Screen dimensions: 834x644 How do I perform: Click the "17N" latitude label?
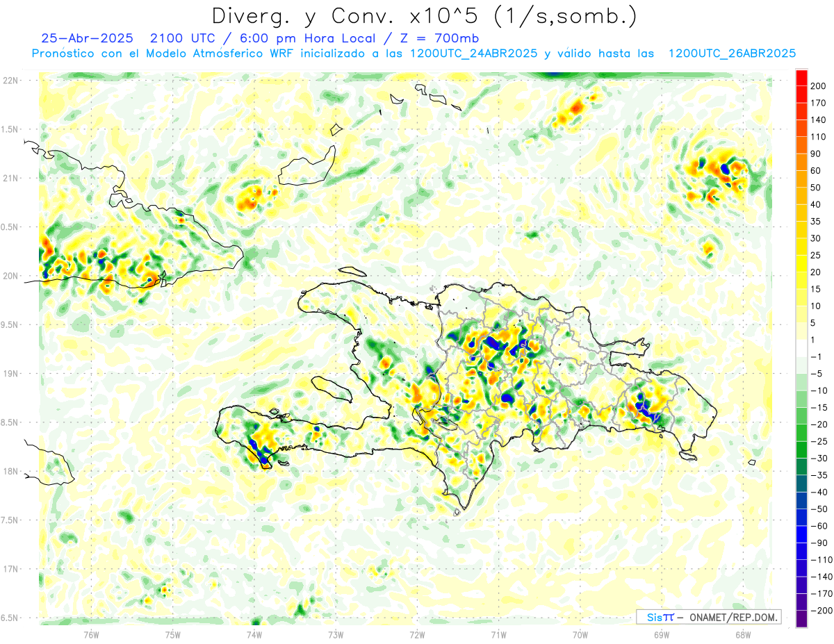pyautogui.click(x=10, y=569)
